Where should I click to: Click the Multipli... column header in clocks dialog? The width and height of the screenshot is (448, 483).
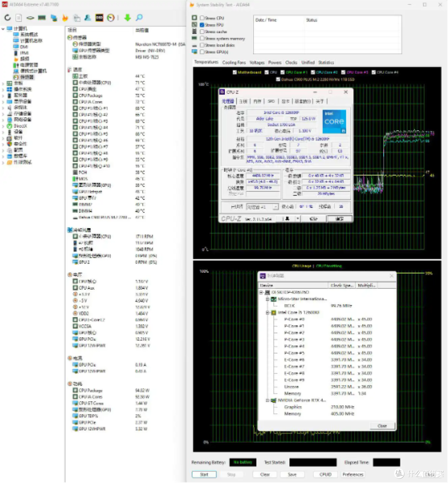pos(366,285)
